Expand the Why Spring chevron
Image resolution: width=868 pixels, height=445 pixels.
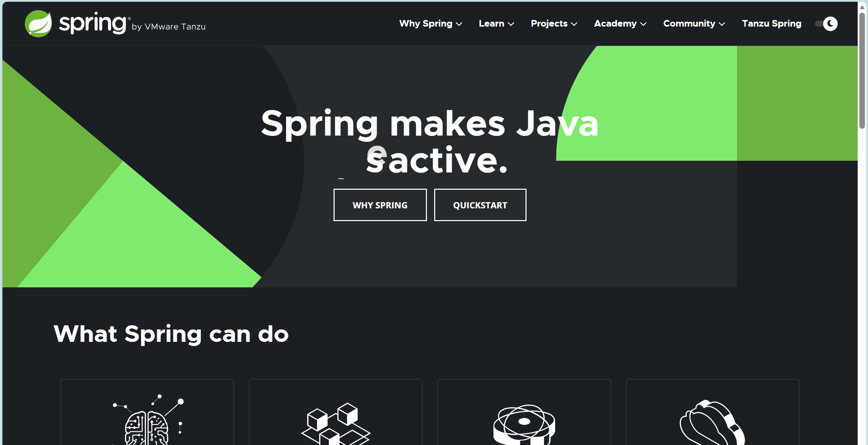[459, 24]
